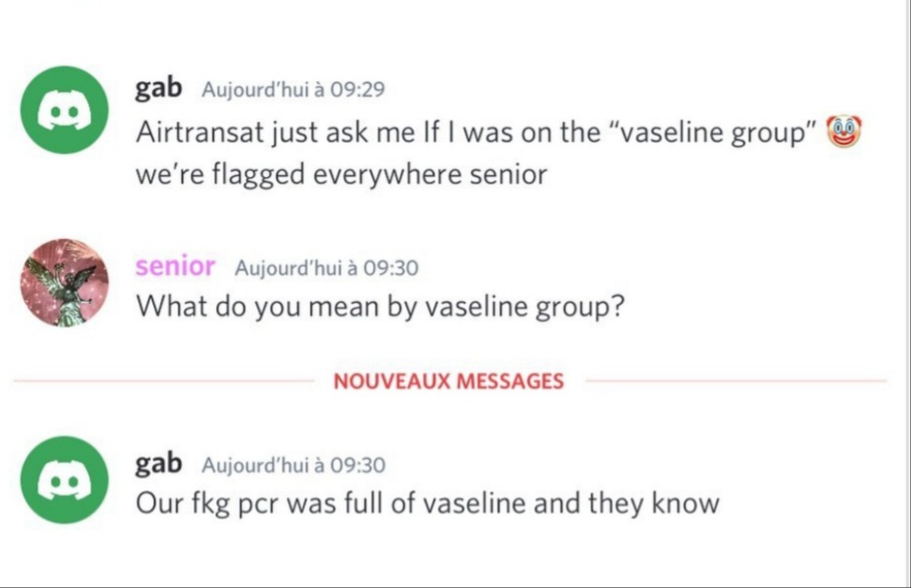Screen dimensions: 911x588
Task: Click senior's Aujourd'hui à 09:30 timestamp
Action: tap(326, 268)
